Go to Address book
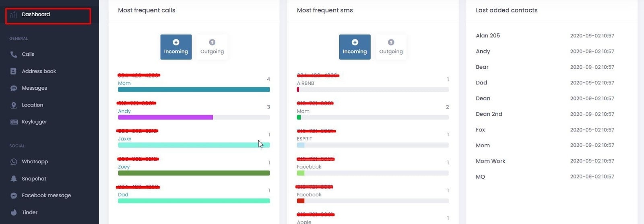Viewport: 644px width, 224px height. point(39,71)
